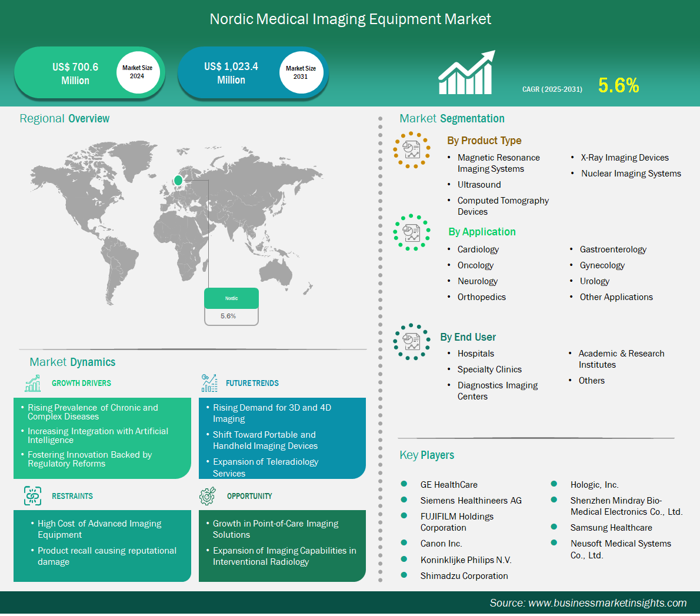Click the yellow 5.6% CAGR value

(618, 86)
